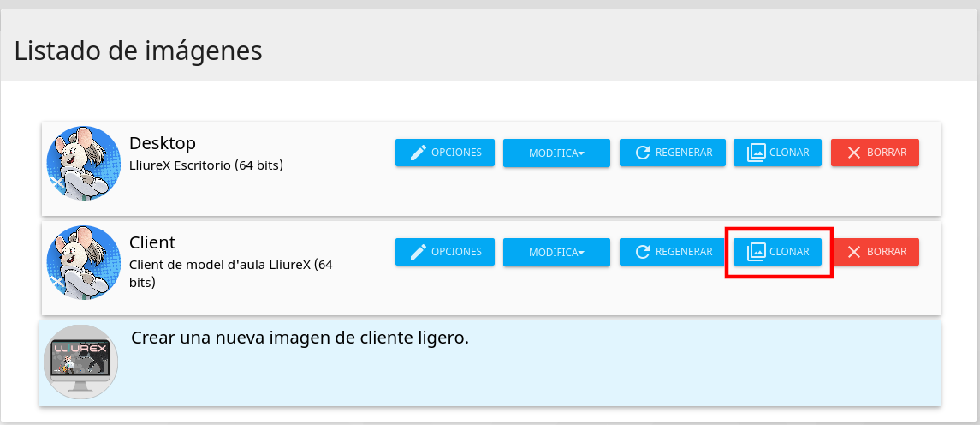Screen dimensions: 980x425
Task: Click the Client image mouse avatar
Action: click(83, 263)
